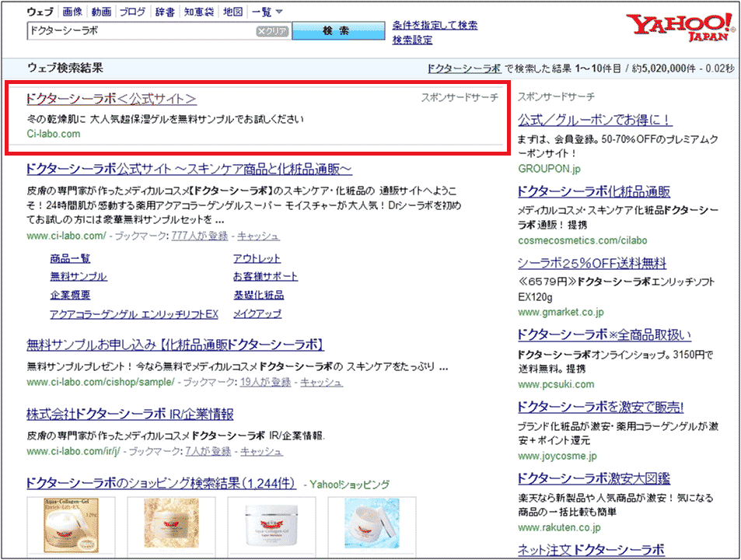Screen dimensions: 741x560
Task: Switch to the 画像 search tab
Action: point(72,12)
